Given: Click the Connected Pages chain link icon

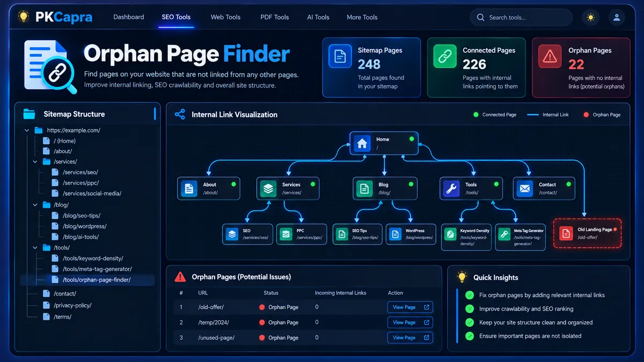Looking at the screenshot, I should 445,56.
